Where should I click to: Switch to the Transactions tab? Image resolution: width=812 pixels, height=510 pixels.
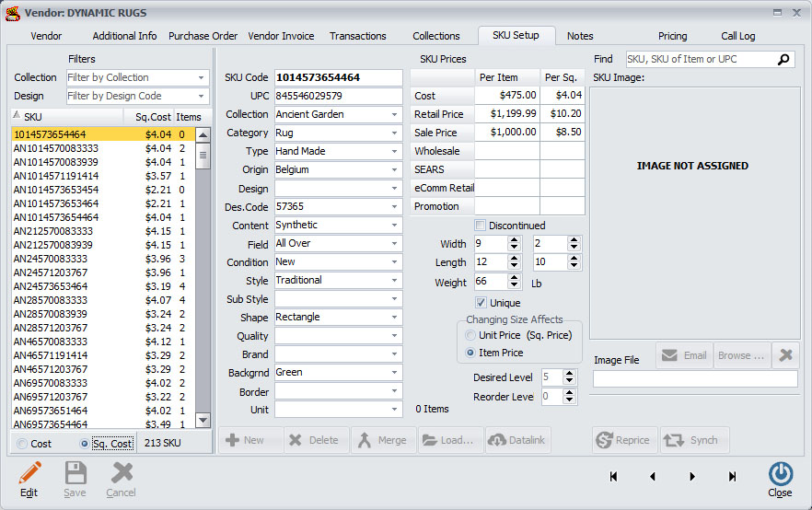pos(358,36)
